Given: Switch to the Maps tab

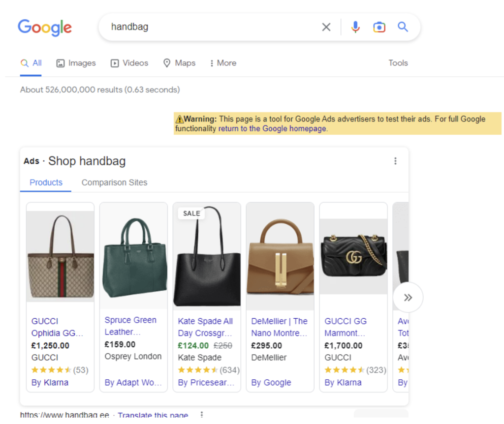Looking at the screenshot, I should tap(179, 63).
